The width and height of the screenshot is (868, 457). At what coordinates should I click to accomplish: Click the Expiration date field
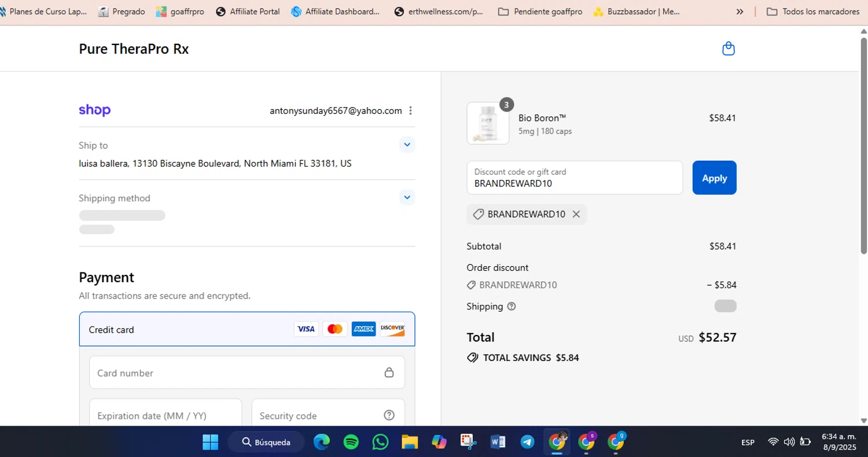(x=165, y=414)
